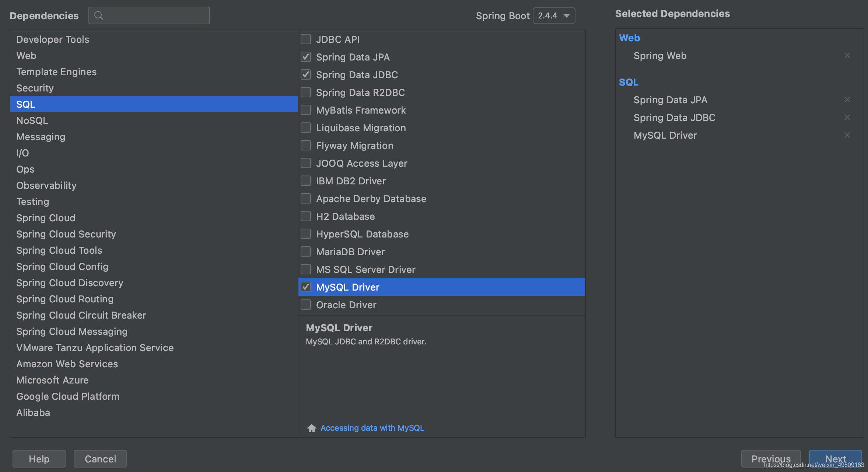
Task: Check IBM DB2 Driver
Action: (x=306, y=181)
